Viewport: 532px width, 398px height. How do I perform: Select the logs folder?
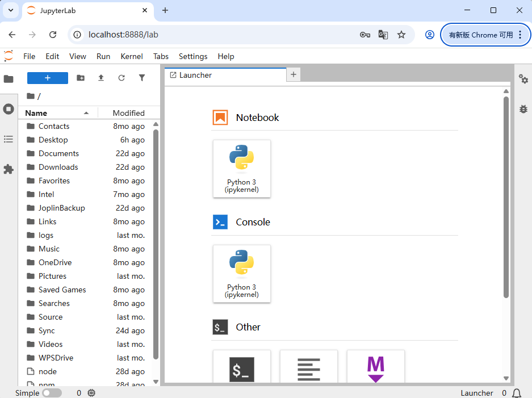[86, 235]
